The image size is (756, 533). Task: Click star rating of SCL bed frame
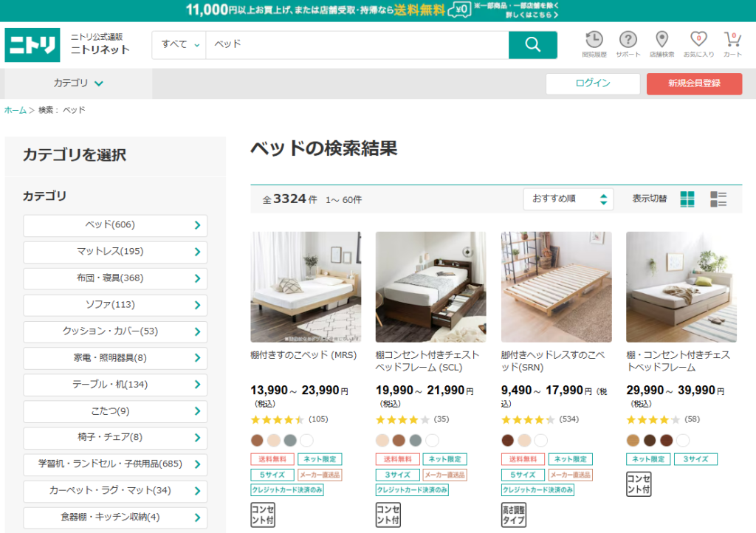coord(402,419)
